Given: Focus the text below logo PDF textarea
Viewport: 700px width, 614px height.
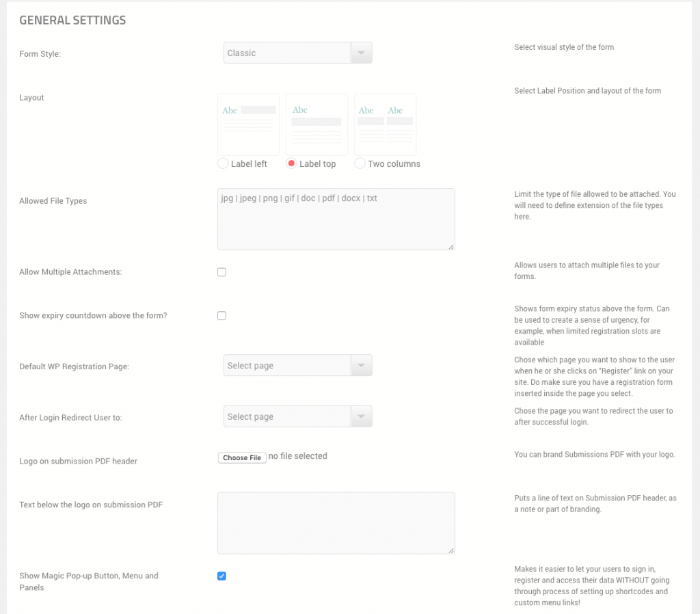Looking at the screenshot, I should (336, 522).
